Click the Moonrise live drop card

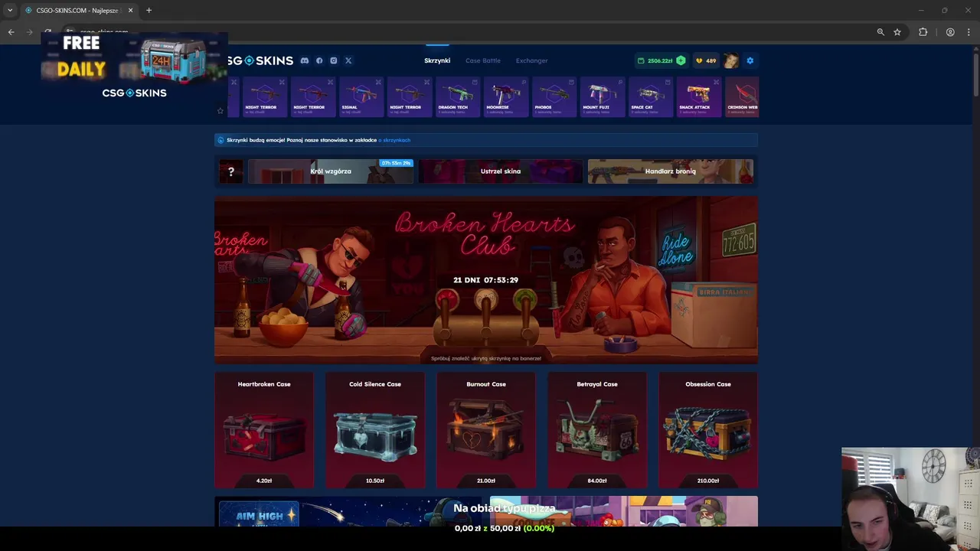506,97
